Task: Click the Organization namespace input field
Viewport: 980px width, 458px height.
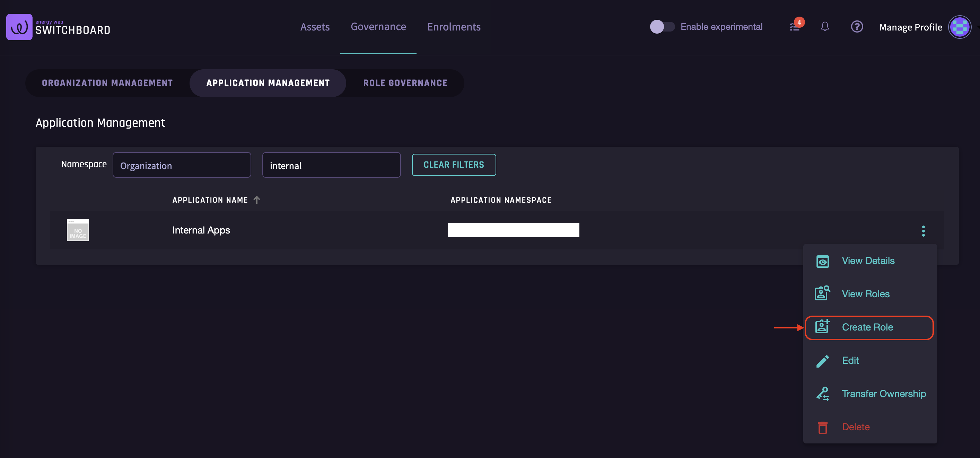Action: (x=182, y=166)
